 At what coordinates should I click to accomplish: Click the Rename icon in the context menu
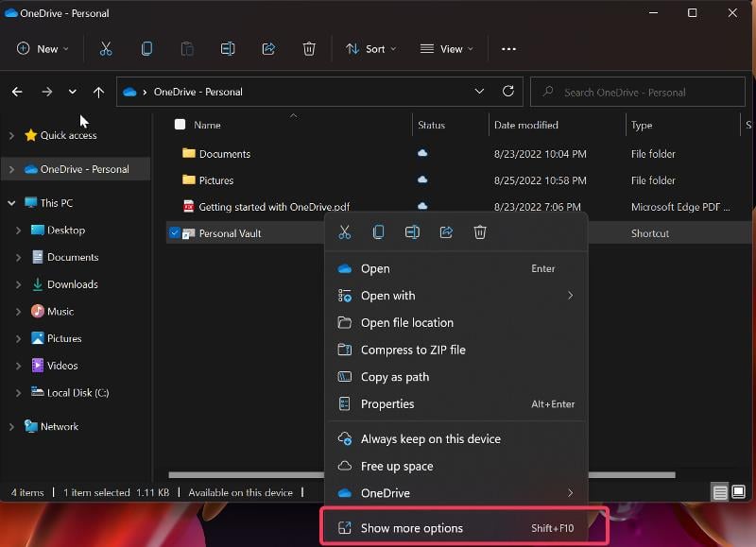pyautogui.click(x=412, y=232)
